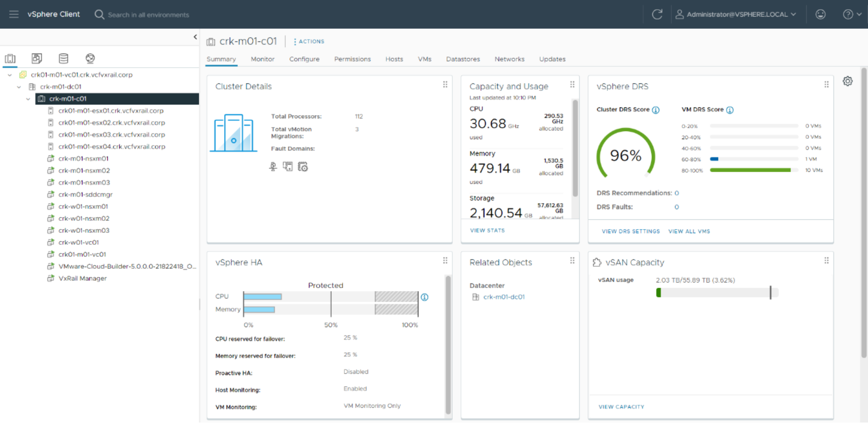Open the ACTIONS menu for cluster

pos(309,42)
